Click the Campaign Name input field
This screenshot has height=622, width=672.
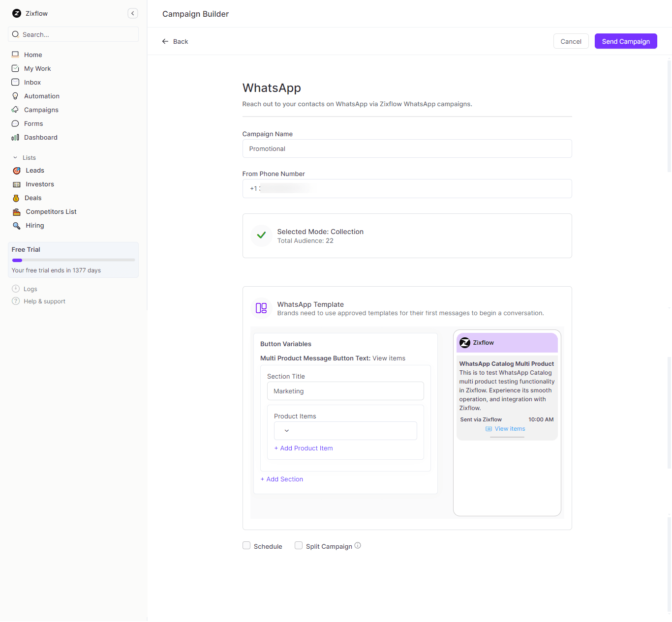pos(407,148)
